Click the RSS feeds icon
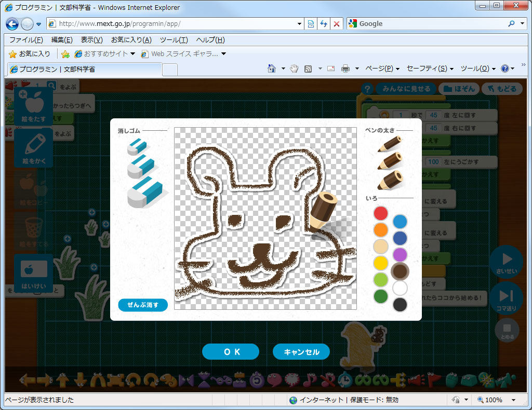Screen dimensions: 532x410 pos(308,69)
